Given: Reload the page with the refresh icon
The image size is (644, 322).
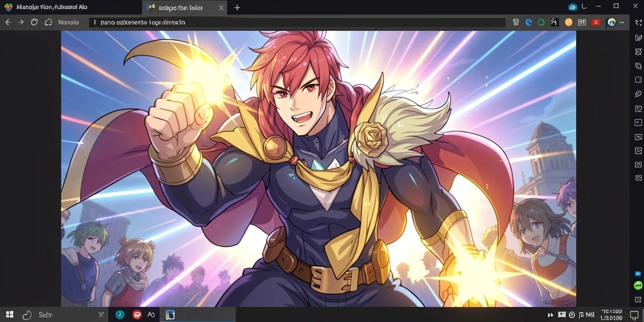Looking at the screenshot, I should pos(35,22).
